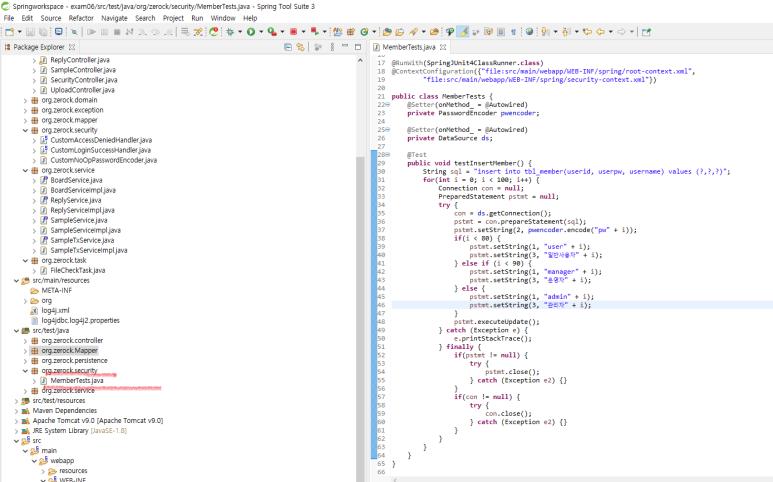Viewport: 773px width, 482px height.
Task: Select CustomLoginSuccessHandler.java in the tree
Action: click(x=101, y=150)
